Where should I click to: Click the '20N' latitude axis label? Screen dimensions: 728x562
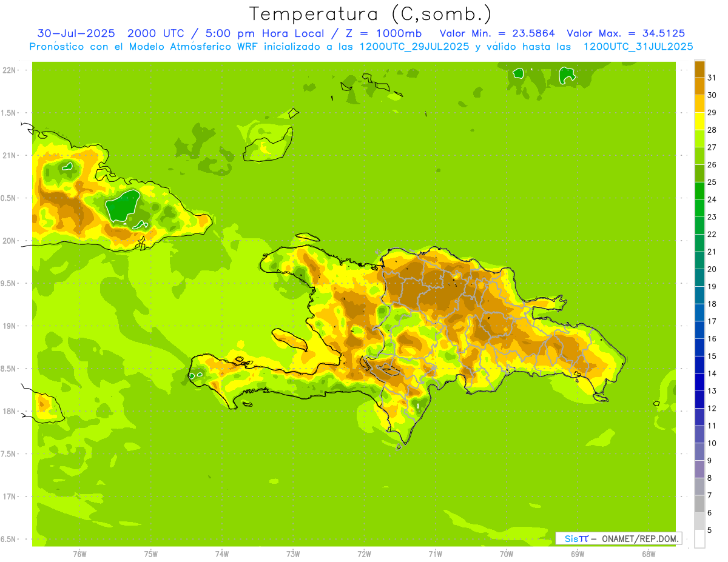click(x=9, y=241)
